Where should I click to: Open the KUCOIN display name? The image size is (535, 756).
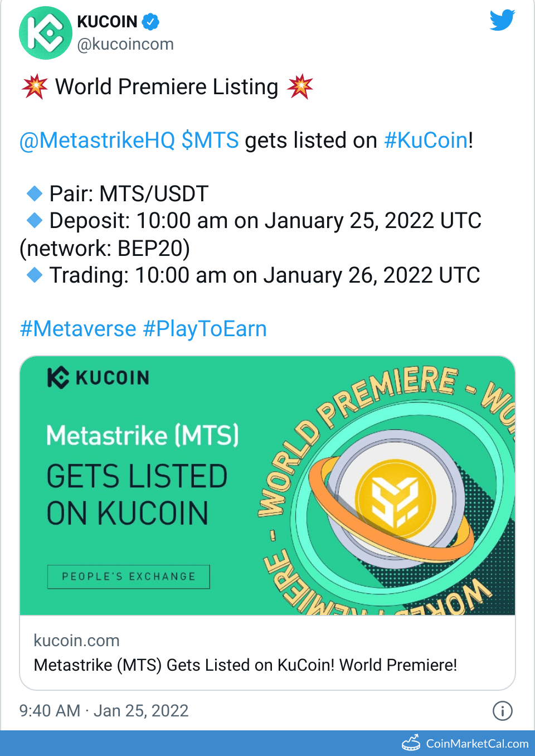[107, 22]
